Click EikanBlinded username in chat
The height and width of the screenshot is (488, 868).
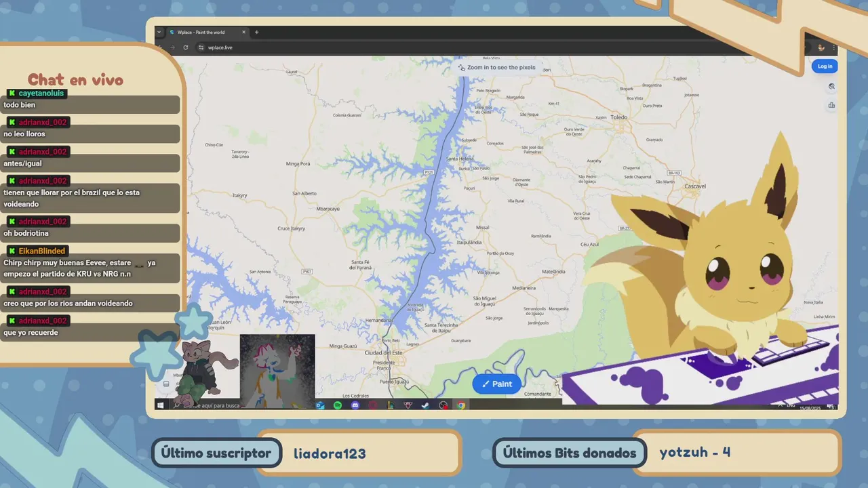pos(42,251)
